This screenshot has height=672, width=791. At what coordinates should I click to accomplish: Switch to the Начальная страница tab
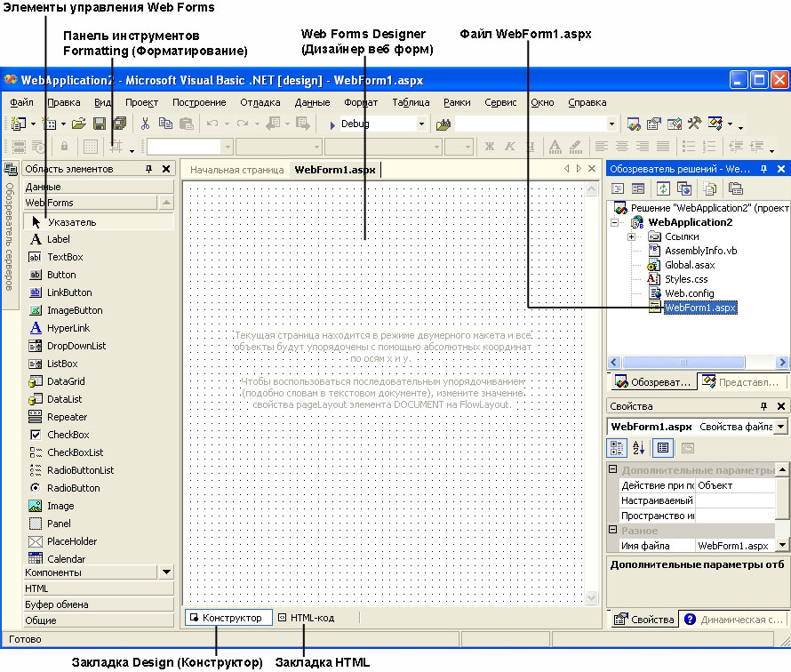tap(237, 170)
